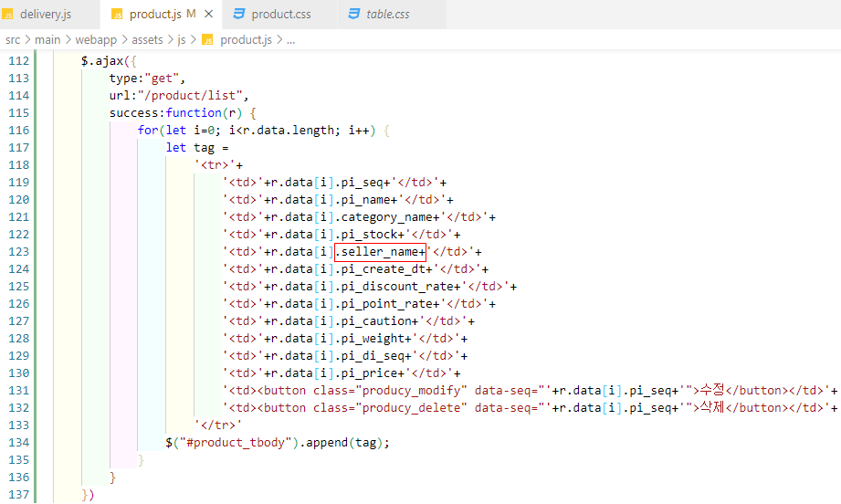This screenshot has width=841, height=504.
Task: Click 'pi_price' on line 130
Action: pyautogui.click(x=369, y=373)
